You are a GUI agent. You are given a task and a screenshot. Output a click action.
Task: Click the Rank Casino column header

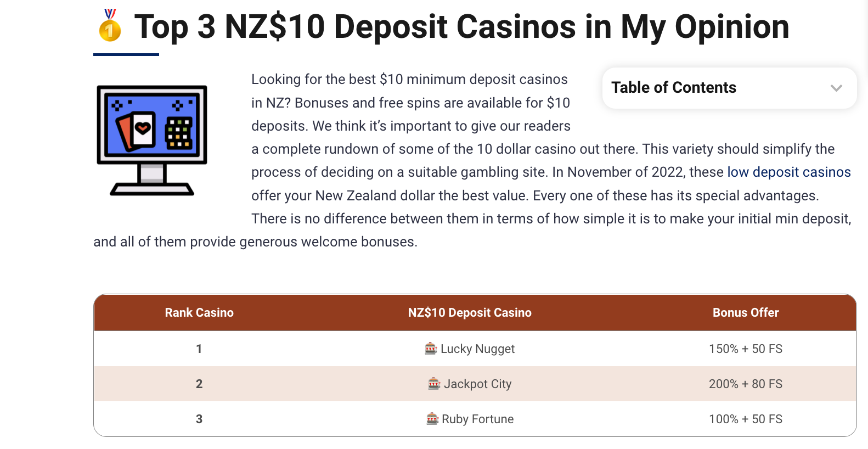click(x=199, y=312)
